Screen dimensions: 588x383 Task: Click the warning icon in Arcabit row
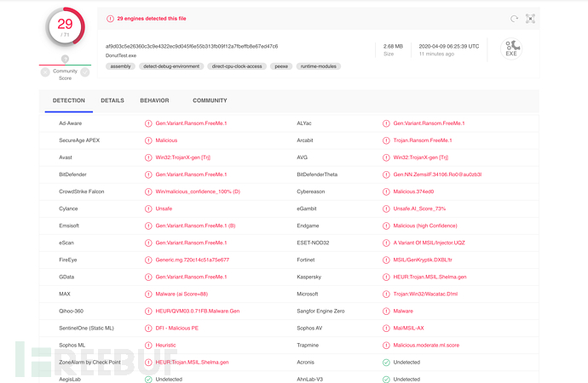[386, 140]
